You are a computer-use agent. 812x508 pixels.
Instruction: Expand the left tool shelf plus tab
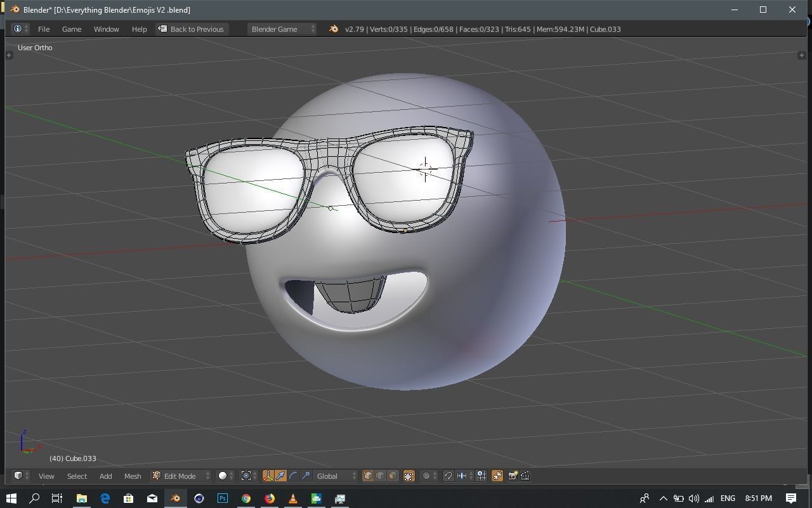(x=9, y=55)
